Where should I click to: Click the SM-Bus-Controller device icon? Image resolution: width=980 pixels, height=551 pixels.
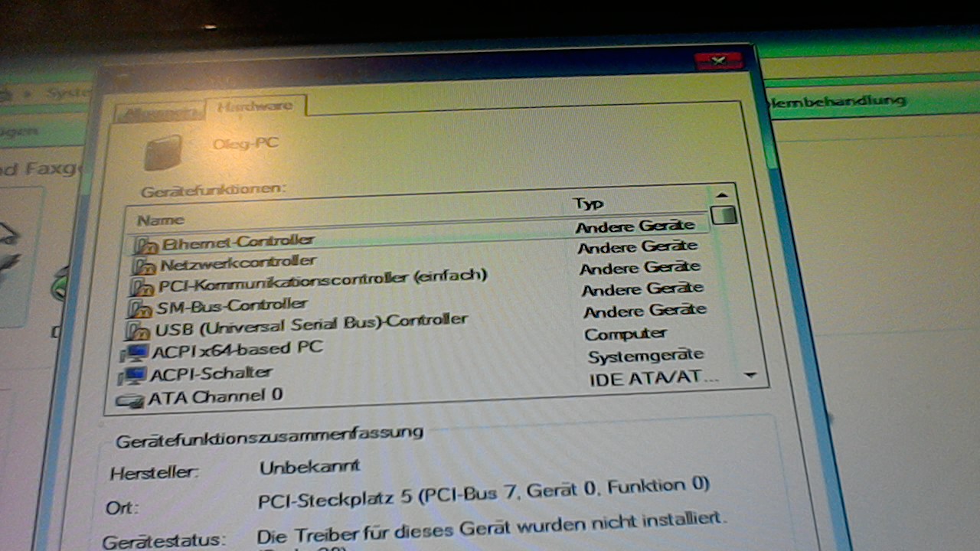click(139, 309)
